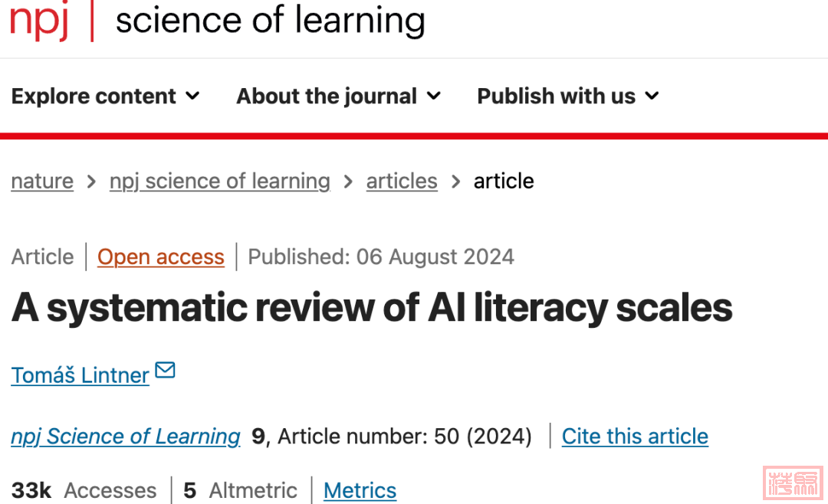
Task: Click the nature breadcrumb link
Action: [42, 181]
